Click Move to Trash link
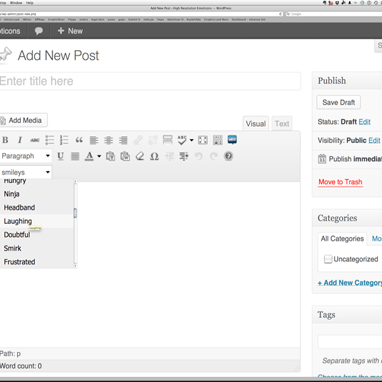Viewport: 382px width, 382px height. click(x=340, y=182)
